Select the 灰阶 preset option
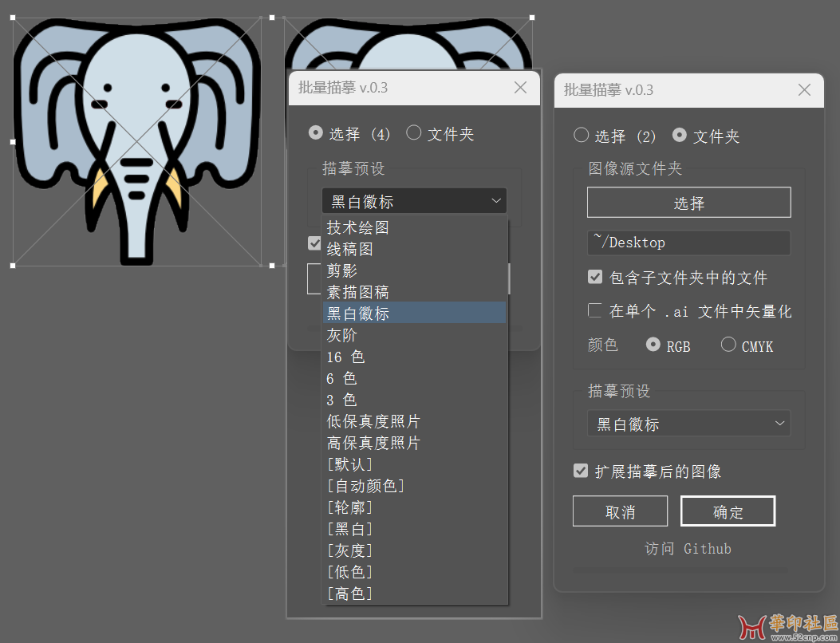Screen dimensions: 840x643 [x=414, y=335]
